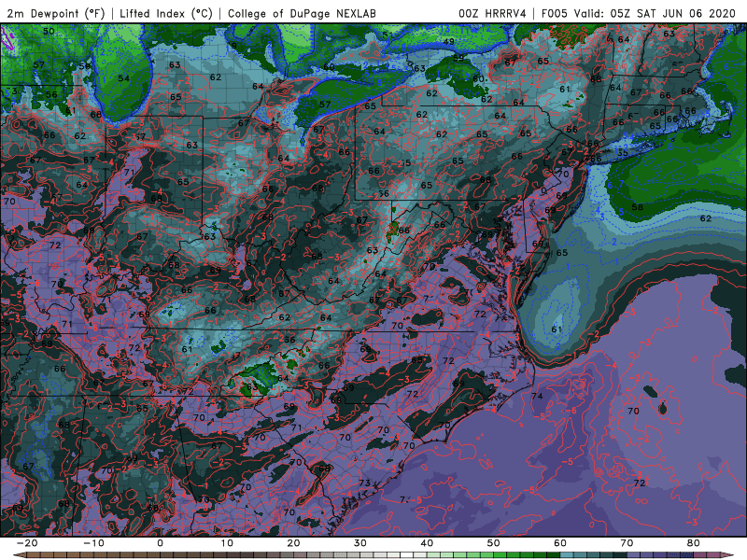Click "College of DuPage NEXLAB" header text
Image resolution: width=747 pixels, height=560 pixels.
[302, 14]
